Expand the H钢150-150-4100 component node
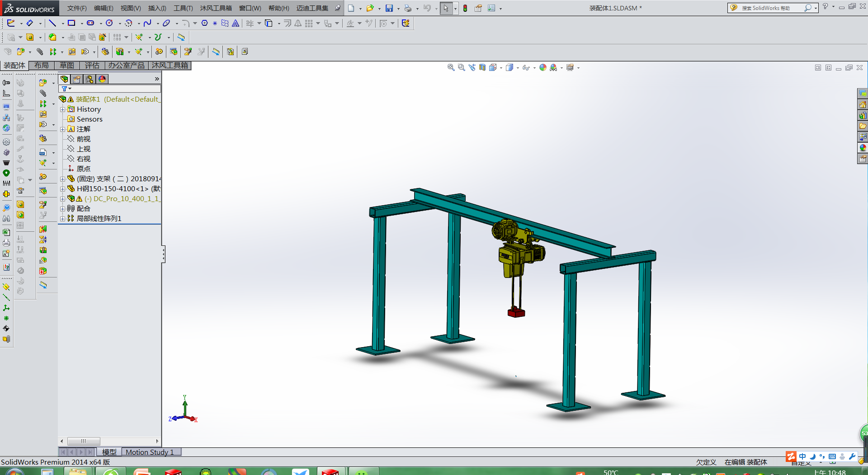Viewport: 868px width, 475px height. coord(62,189)
